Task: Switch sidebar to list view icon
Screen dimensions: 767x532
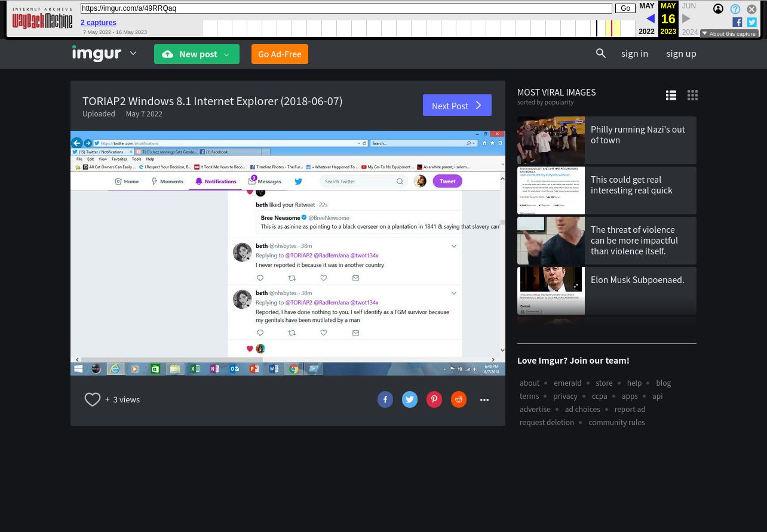Action: 671,96
